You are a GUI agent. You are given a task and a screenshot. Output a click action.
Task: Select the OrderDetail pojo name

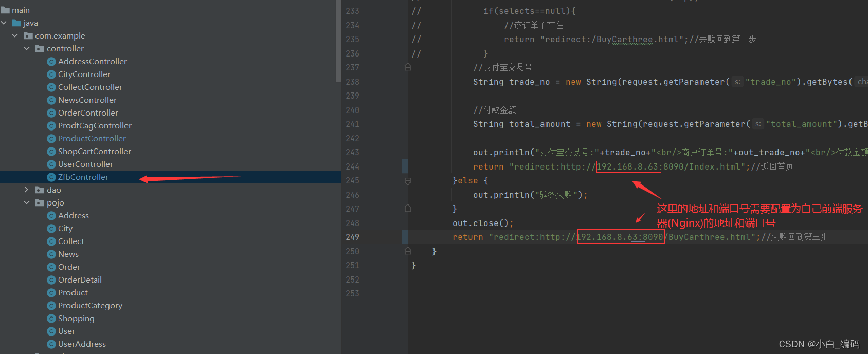(80, 280)
